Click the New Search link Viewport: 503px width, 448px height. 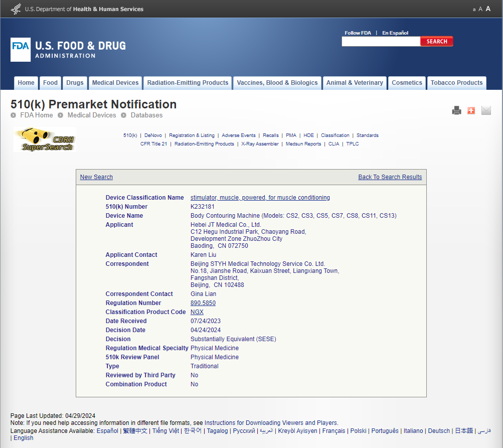coord(96,177)
